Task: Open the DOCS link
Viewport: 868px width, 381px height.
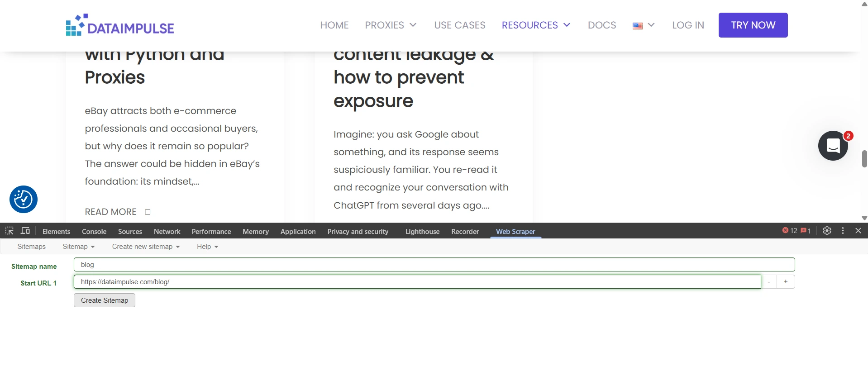Action: 602,25
